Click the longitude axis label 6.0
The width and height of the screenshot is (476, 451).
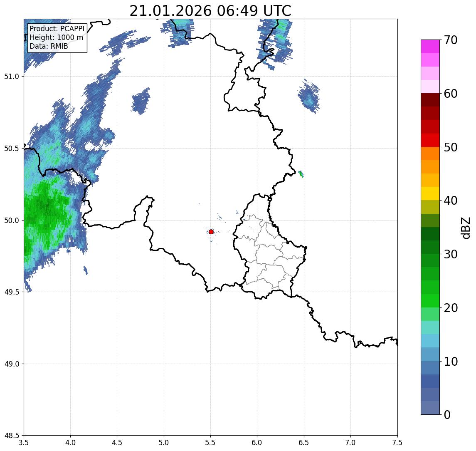coord(257,443)
